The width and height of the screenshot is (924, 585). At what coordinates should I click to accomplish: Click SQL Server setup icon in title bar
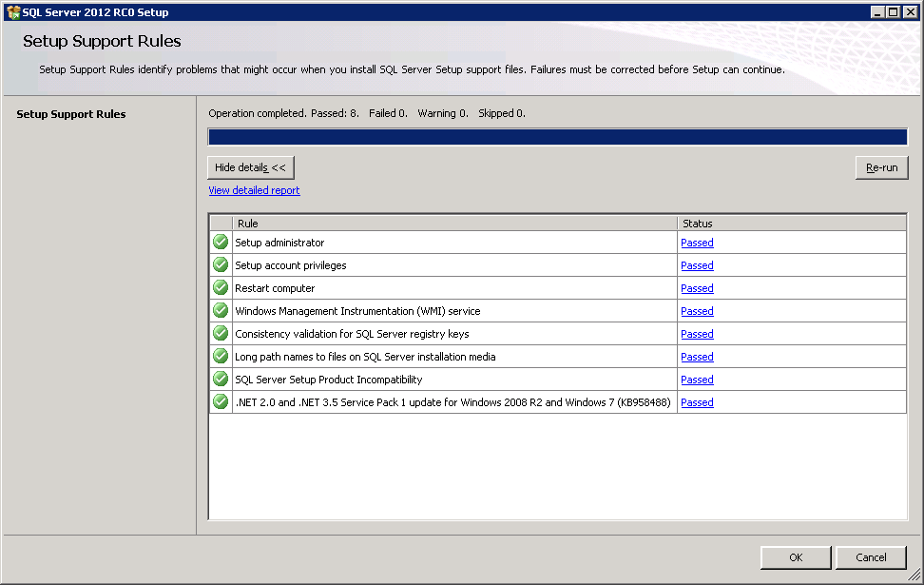tap(12, 12)
